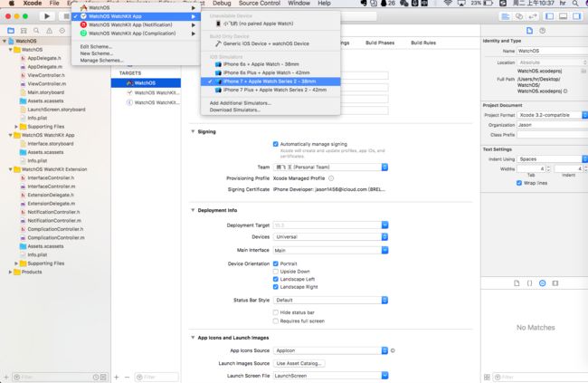Open the Build Rules tab
This screenshot has height=383, width=588.
(x=423, y=43)
